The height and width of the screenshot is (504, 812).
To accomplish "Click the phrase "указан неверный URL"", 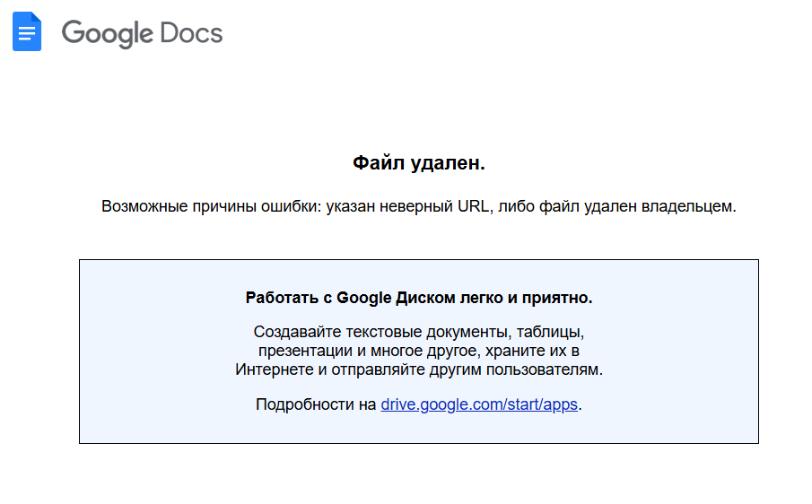I will (x=407, y=206).
